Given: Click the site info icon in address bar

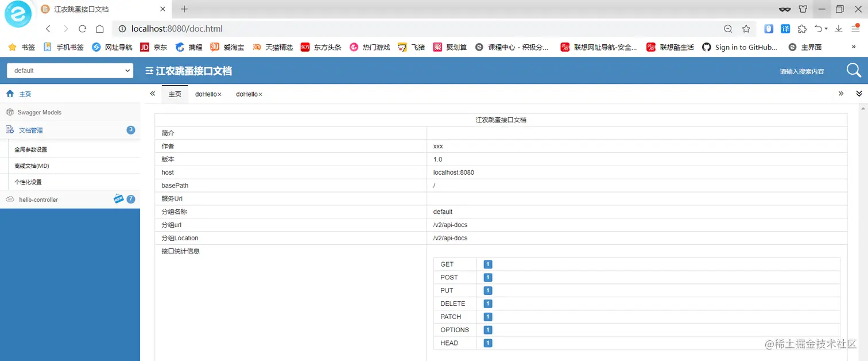Looking at the screenshot, I should click(x=122, y=29).
